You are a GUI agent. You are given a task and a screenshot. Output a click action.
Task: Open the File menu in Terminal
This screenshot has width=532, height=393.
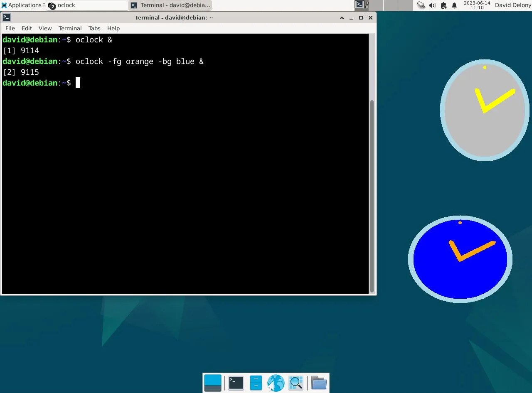(x=10, y=28)
